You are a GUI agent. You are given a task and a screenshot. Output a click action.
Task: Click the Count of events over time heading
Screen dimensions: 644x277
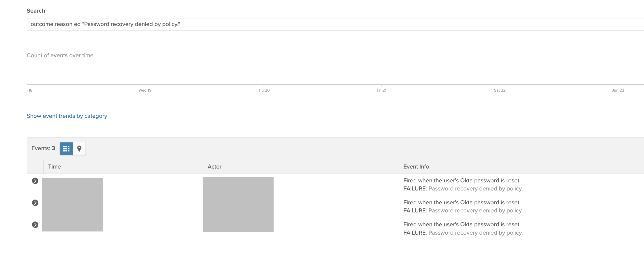pos(60,56)
